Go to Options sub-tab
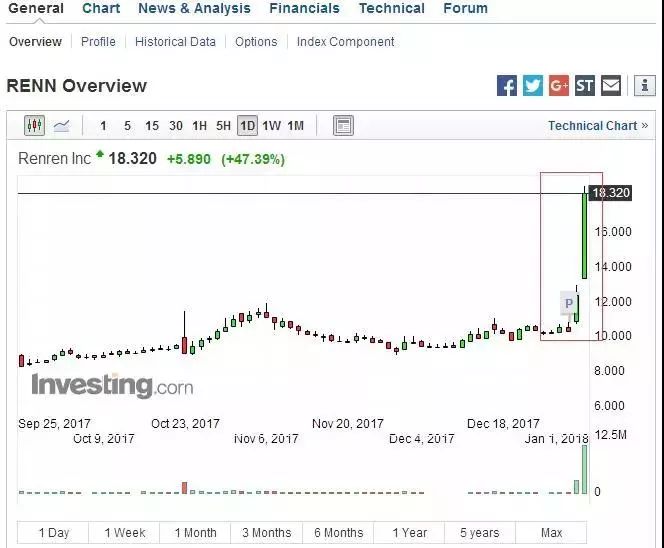This screenshot has height=548, width=664. coord(256,42)
